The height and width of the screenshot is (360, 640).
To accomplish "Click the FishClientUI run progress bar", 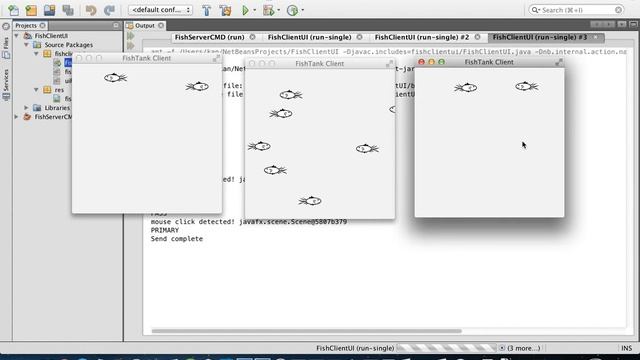I will pyautogui.click(x=446, y=348).
